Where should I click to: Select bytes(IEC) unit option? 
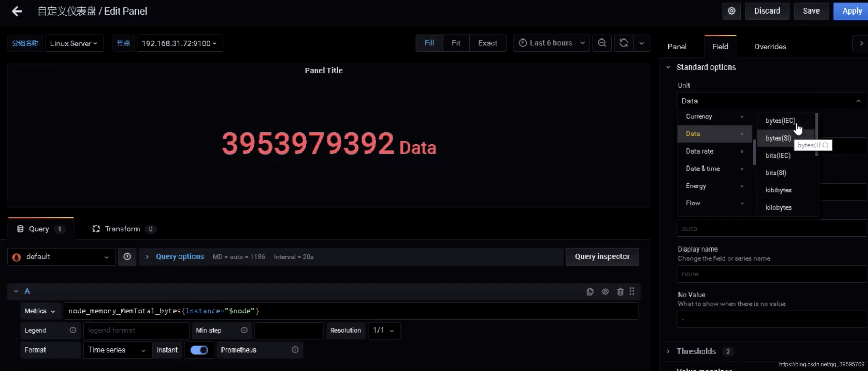(785, 121)
